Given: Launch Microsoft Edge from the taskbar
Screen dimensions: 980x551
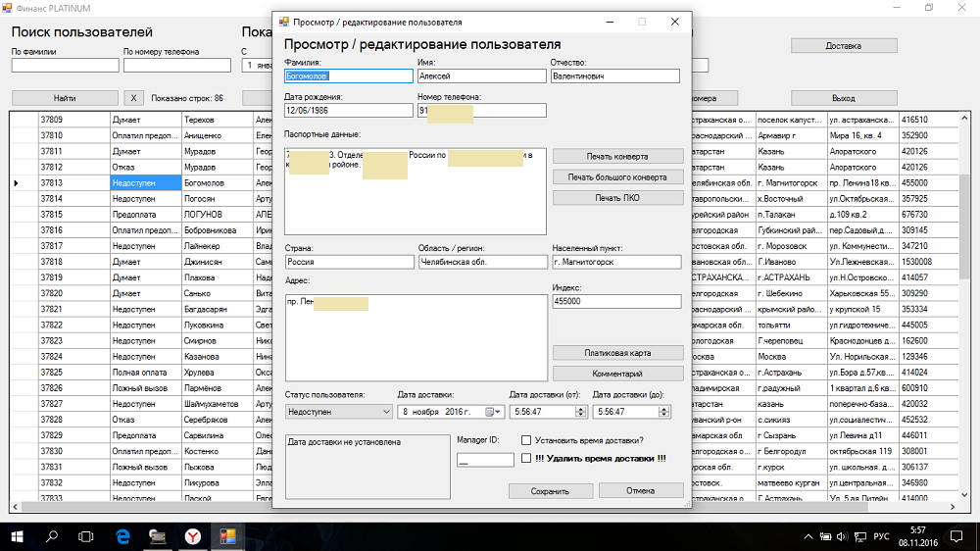Looking at the screenshot, I should pos(123,536).
